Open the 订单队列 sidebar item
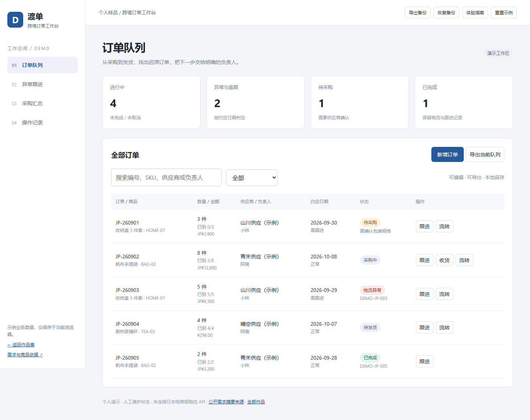Viewport: 530px width, 420px height. [x=42, y=65]
